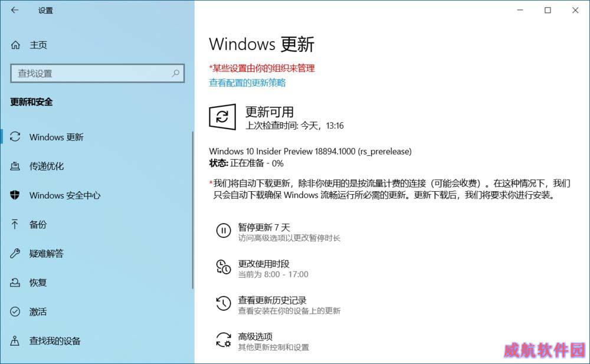Click the shield icon for Windows 安全中心
Viewport: 590px width, 364px height.
15,195
